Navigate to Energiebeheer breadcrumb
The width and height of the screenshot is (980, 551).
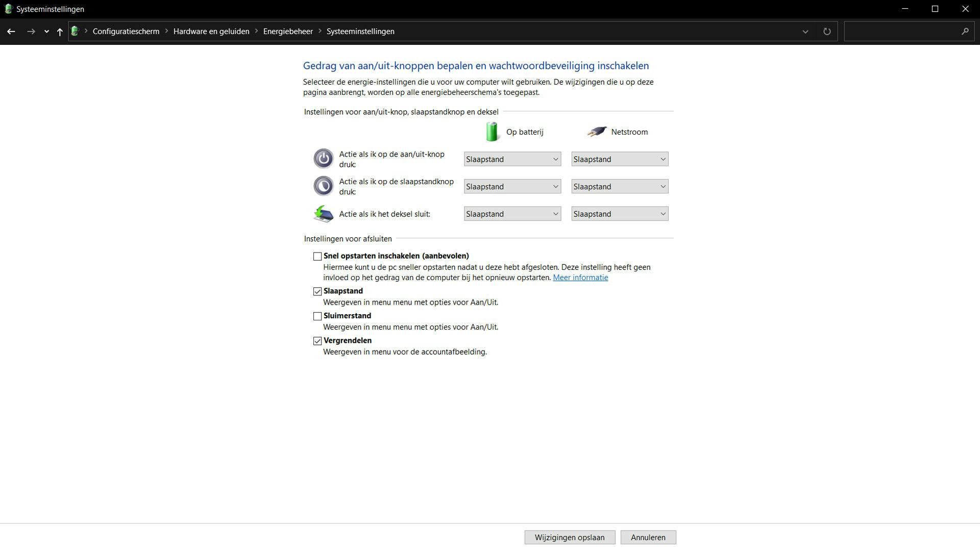288,32
